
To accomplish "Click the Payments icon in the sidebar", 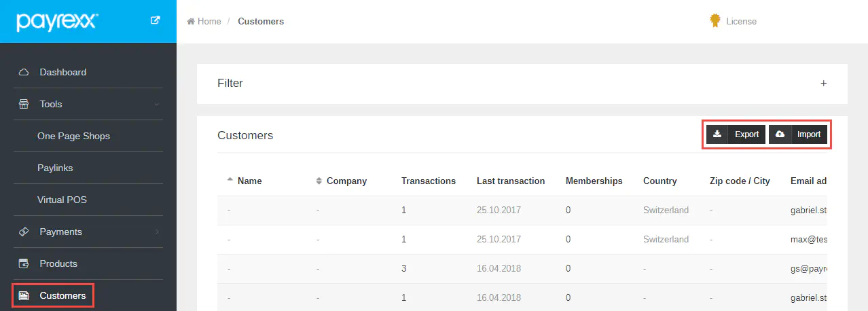I will (24, 232).
